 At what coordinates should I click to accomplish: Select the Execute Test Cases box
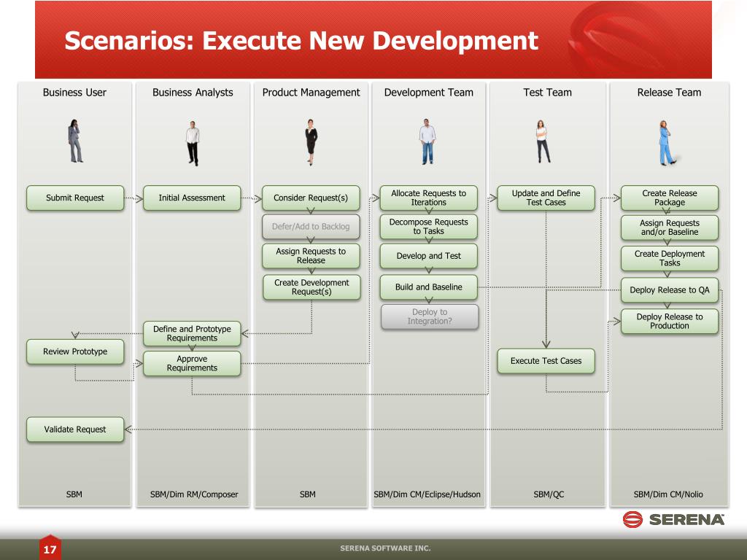coord(546,361)
